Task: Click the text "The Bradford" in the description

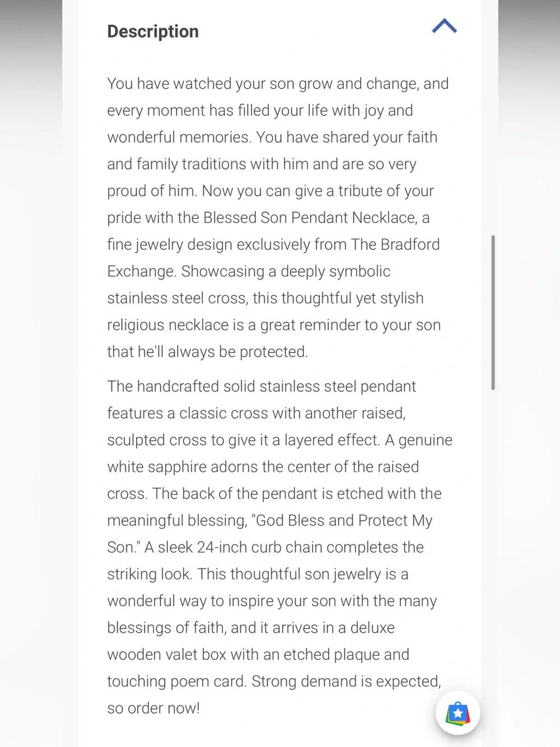Action: pyautogui.click(x=395, y=244)
